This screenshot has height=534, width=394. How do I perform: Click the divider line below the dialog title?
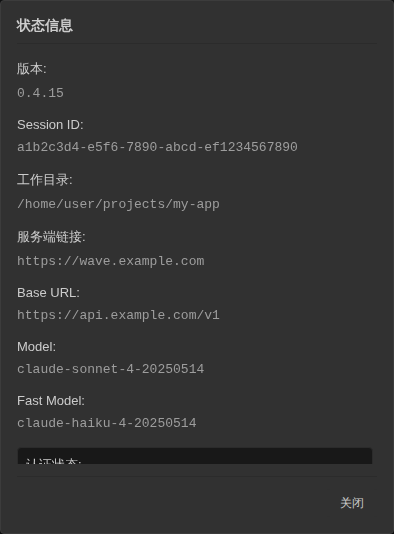point(197,44)
